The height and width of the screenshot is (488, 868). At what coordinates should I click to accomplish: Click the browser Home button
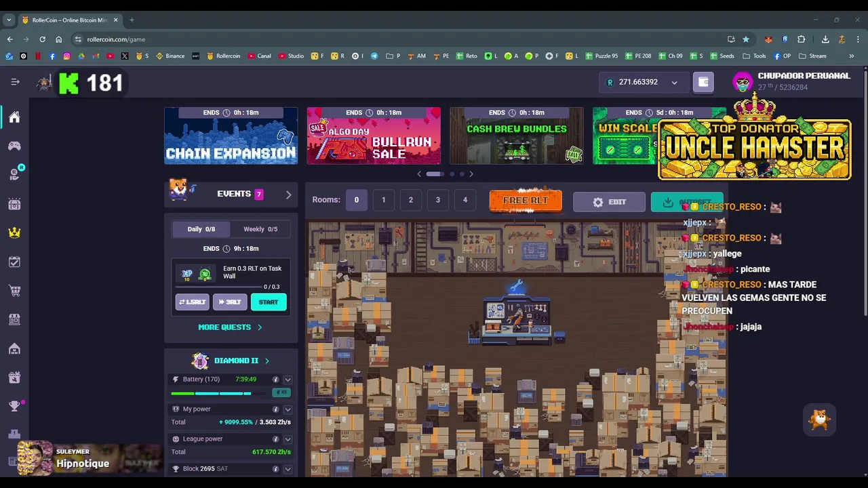pos(58,39)
